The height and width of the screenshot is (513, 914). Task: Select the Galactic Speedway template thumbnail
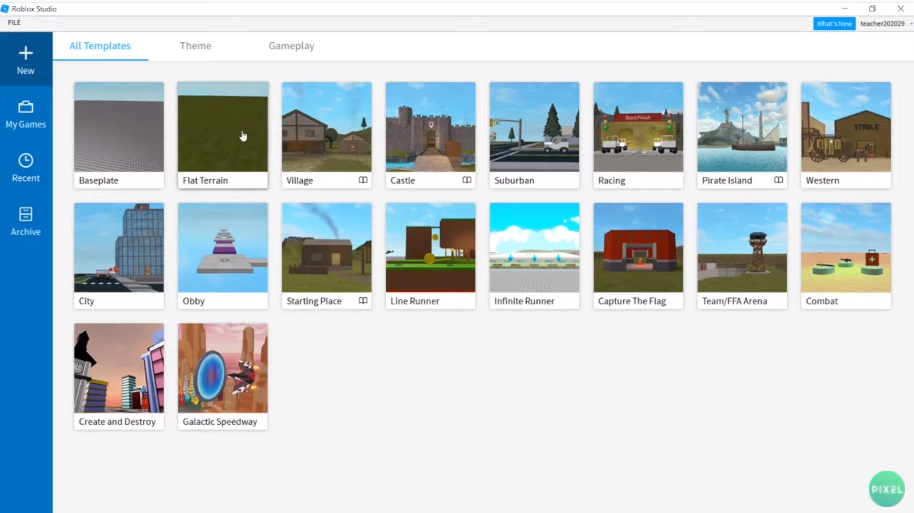click(223, 368)
